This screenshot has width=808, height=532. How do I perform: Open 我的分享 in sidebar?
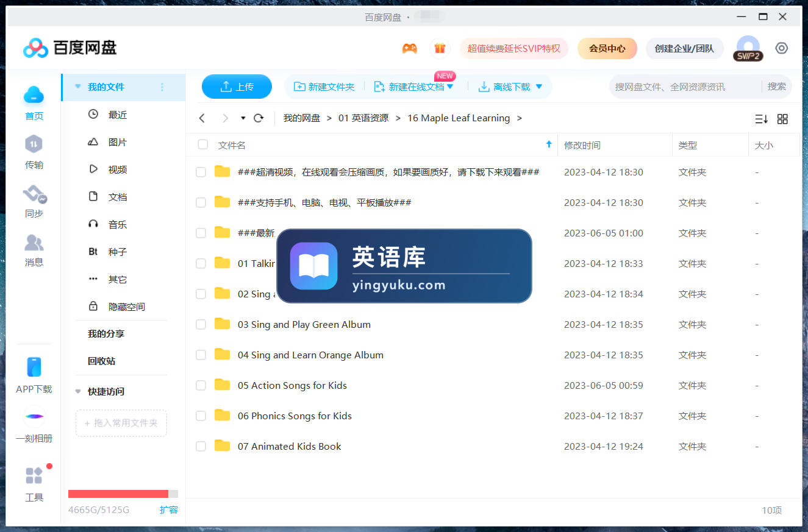pos(106,334)
